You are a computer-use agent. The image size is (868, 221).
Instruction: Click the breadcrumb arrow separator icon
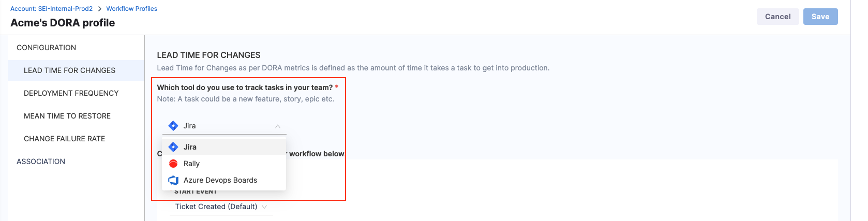point(100,9)
